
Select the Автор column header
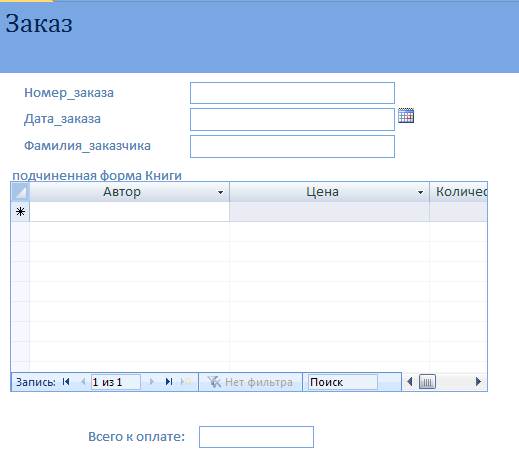[129, 192]
